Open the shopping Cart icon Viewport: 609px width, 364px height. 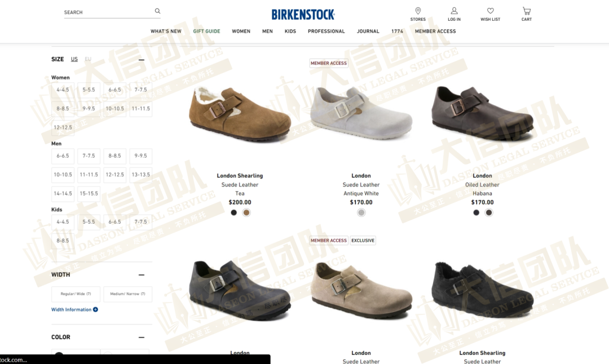pos(527,11)
